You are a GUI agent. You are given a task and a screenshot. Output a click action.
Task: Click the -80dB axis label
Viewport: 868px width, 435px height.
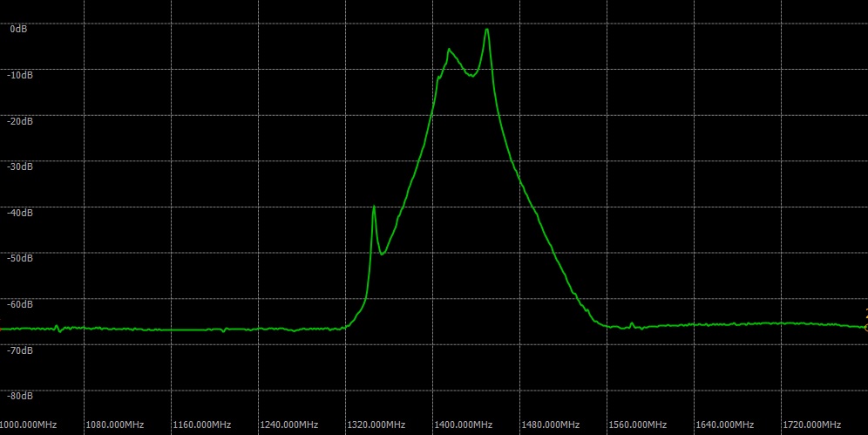click(x=20, y=396)
